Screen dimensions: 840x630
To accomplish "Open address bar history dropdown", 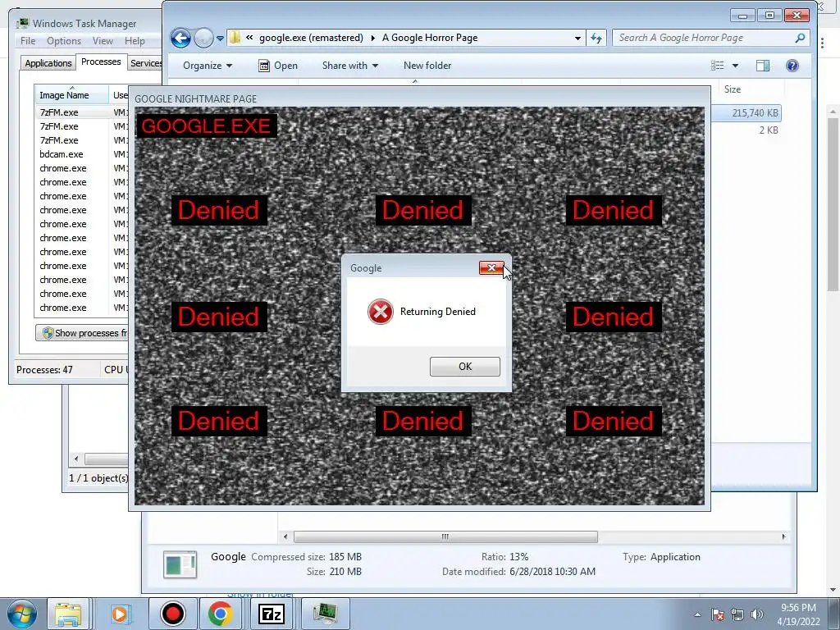I will [577, 38].
